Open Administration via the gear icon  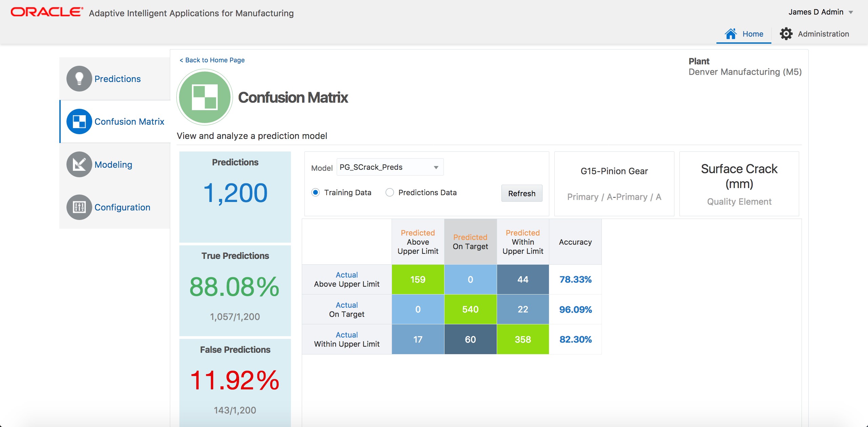pos(787,34)
